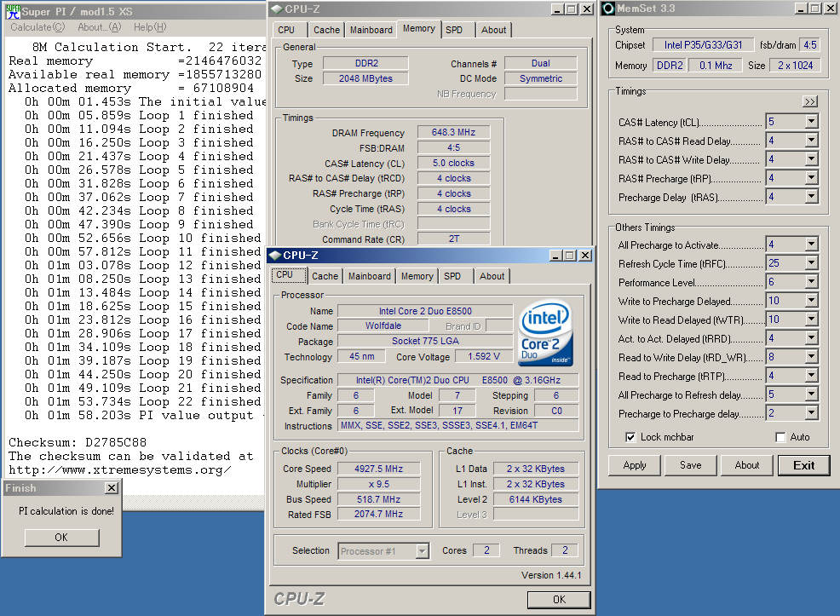Maximize the MemSet window

click(814, 9)
